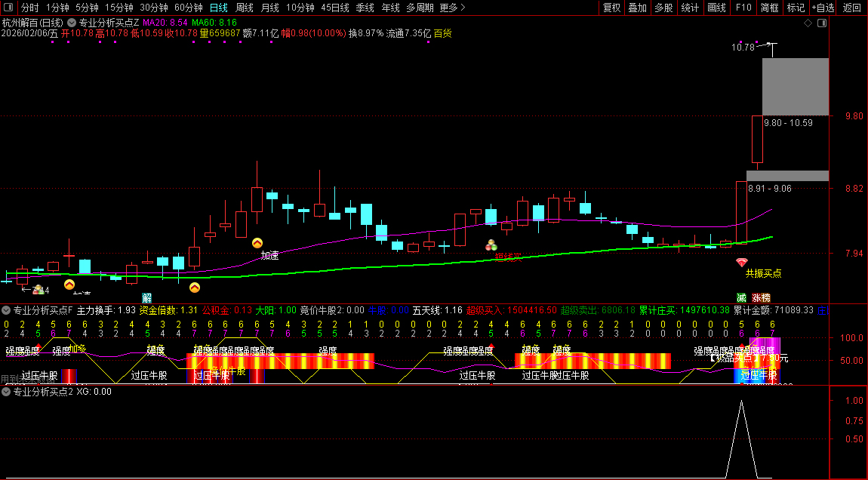Click the person icon near the left arrow

pos(38,289)
